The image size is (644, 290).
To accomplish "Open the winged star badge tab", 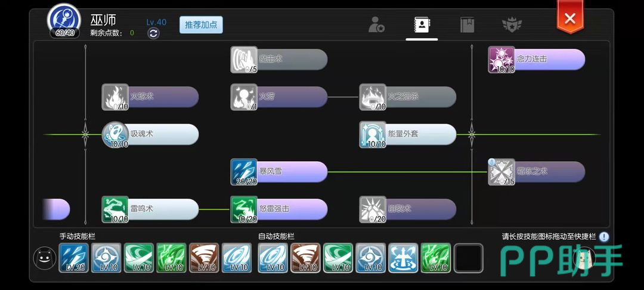I will 512,24.
